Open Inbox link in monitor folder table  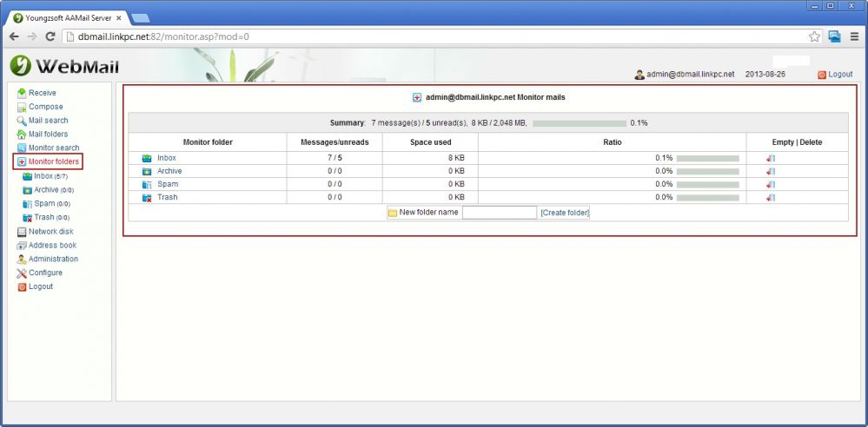(x=167, y=158)
